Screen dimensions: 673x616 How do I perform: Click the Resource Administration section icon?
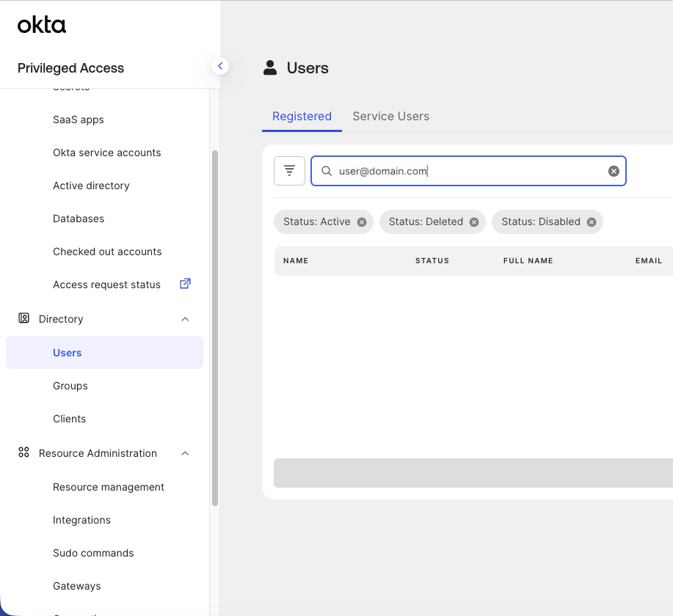(x=23, y=452)
